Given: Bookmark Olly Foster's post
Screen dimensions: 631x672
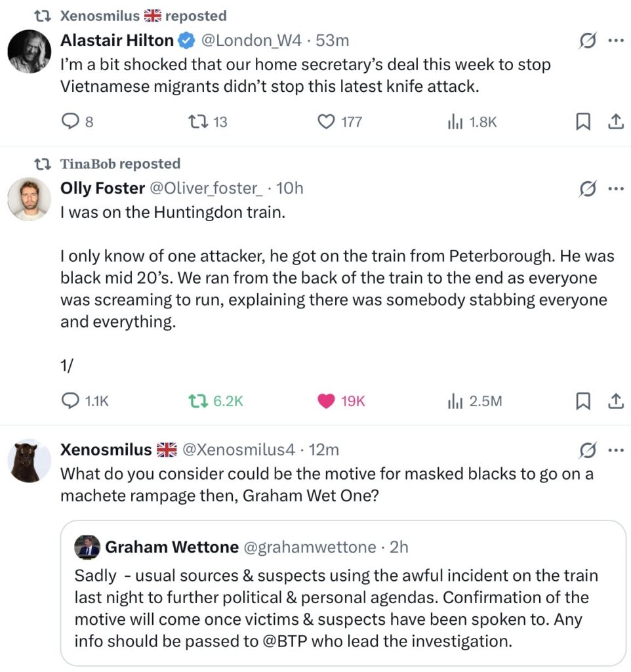Looking at the screenshot, I should (x=582, y=400).
